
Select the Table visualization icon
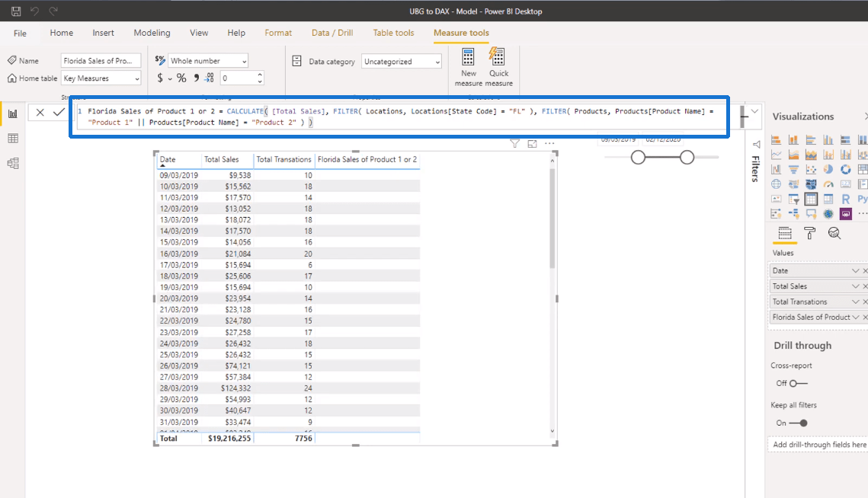click(811, 200)
